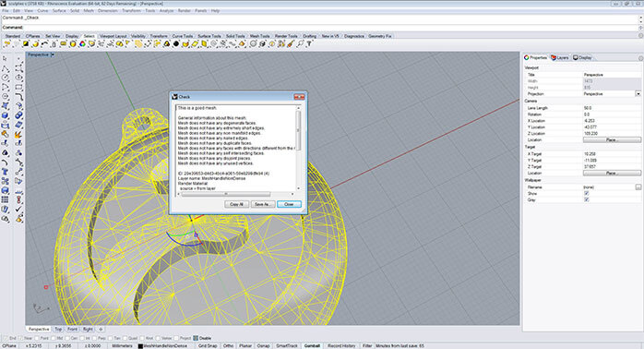Open the Projection dropdown in Properties
Viewport: 644px width, 349px height.
coord(638,94)
